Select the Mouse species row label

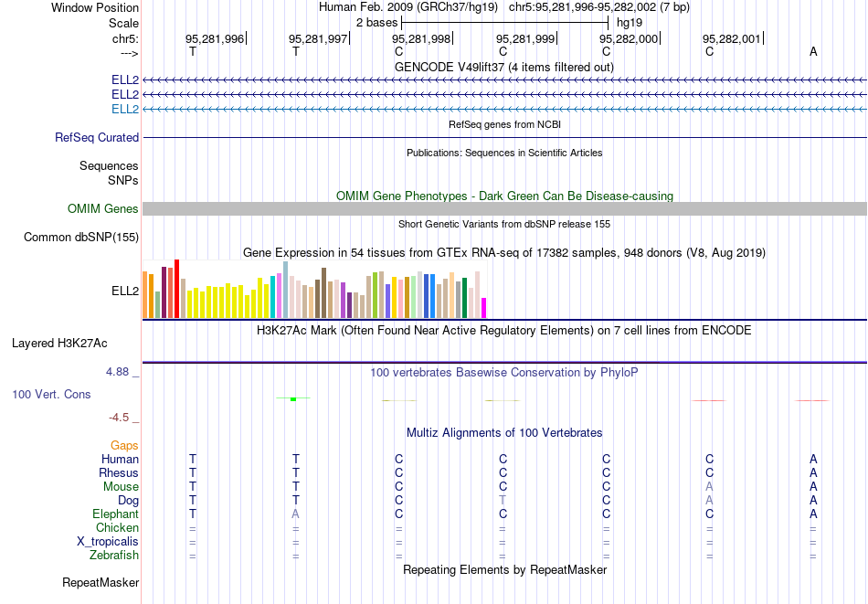coord(122,487)
